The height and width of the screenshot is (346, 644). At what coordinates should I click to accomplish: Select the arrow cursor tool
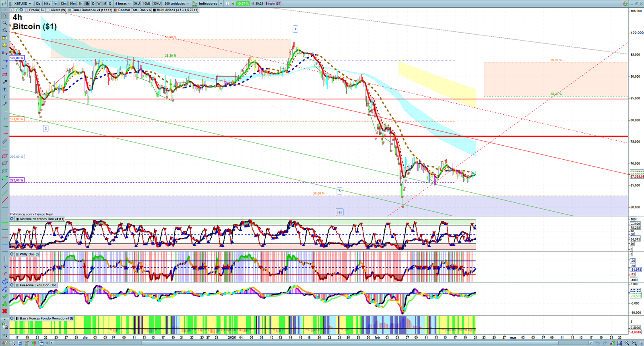tap(4, 16)
